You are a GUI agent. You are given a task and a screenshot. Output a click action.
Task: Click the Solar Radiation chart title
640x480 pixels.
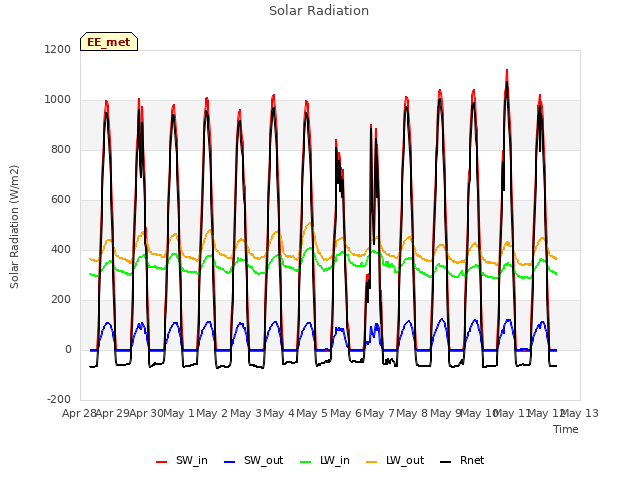click(319, 11)
